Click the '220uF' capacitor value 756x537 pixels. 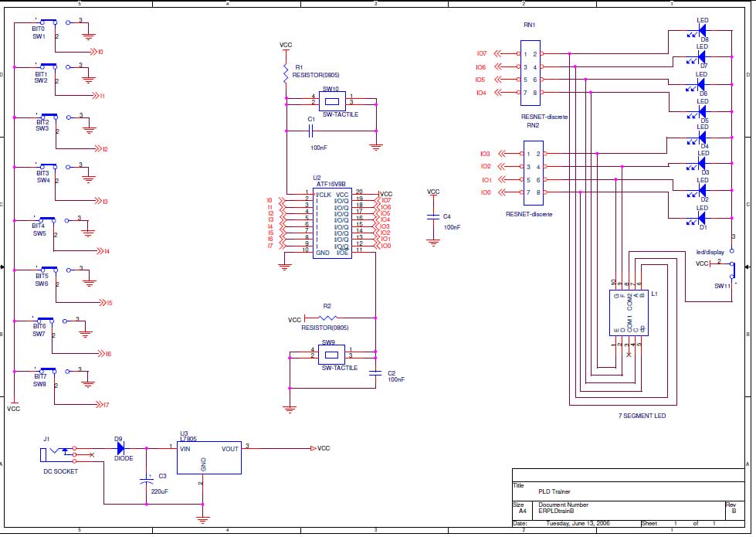click(160, 491)
